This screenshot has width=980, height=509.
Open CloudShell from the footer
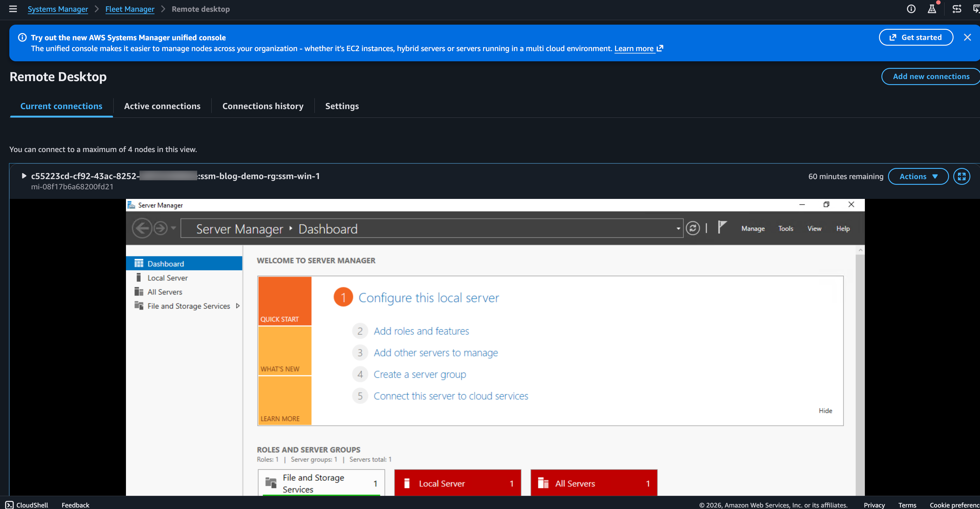coord(27,504)
